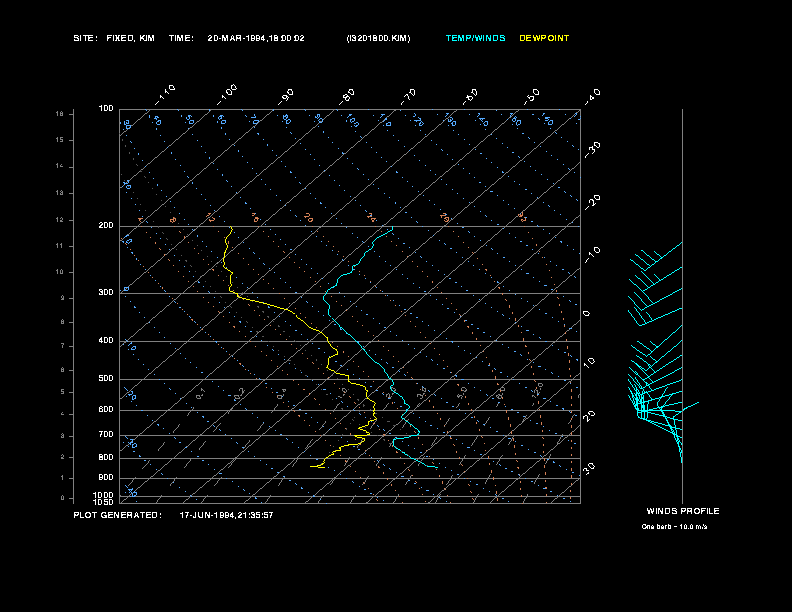792x612 pixels.
Task: Select the timestamp '20-MAR-1994,18:00:02'
Action: click(256, 38)
